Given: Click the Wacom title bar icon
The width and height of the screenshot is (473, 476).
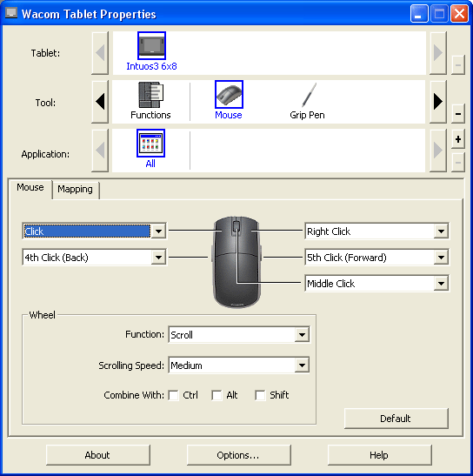Looking at the screenshot, I should pos(11,13).
